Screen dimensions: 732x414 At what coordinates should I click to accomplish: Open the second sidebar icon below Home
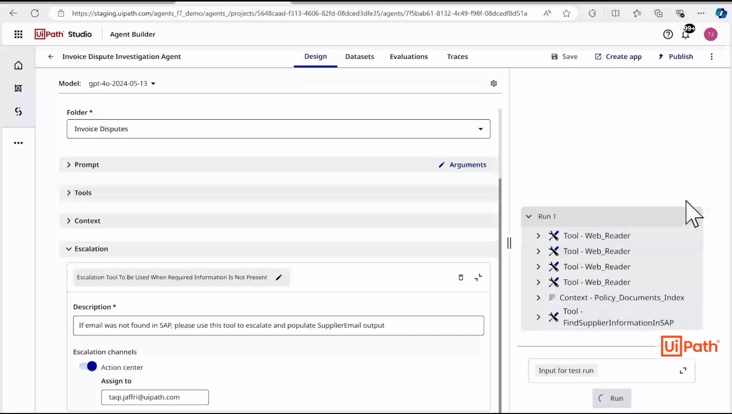click(x=18, y=88)
